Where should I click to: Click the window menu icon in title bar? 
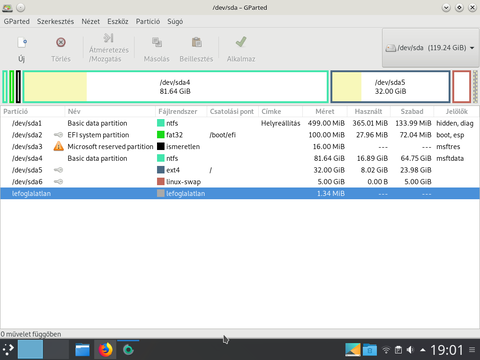(8, 7)
